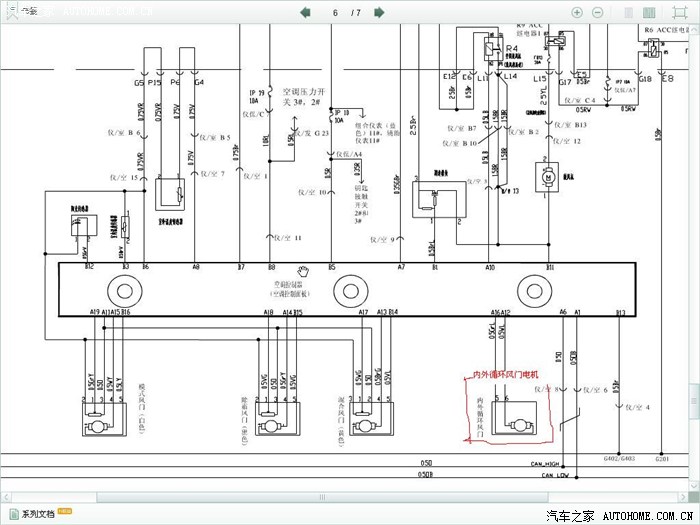This screenshot has width=700, height=525.
Task: Click the horizontal scrollbar left arrow
Action: 5,496
